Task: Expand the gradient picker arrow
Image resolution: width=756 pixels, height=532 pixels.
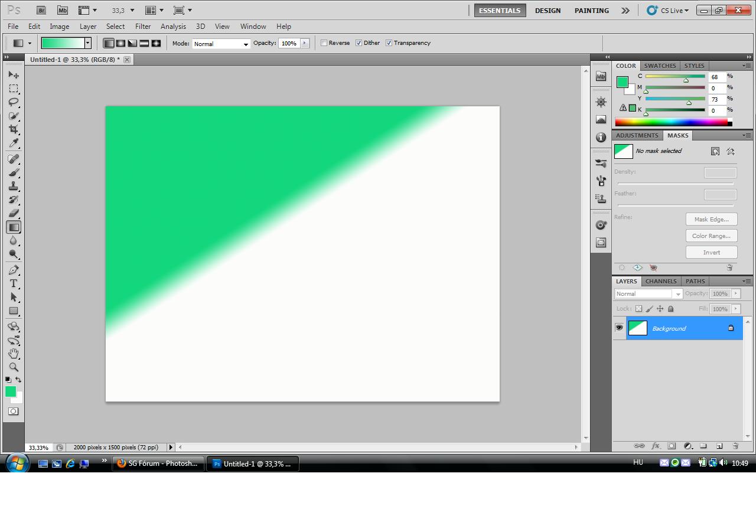Action: [87, 43]
